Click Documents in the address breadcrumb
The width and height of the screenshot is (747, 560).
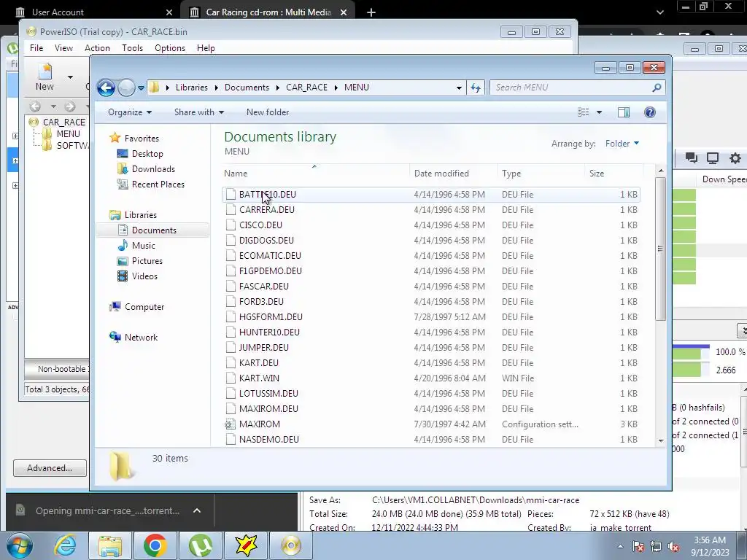[247, 87]
